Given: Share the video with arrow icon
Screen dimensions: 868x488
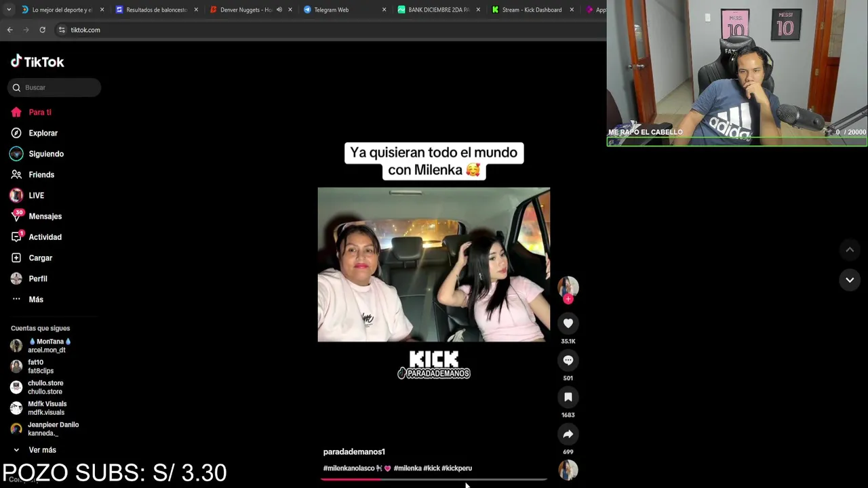Looking at the screenshot, I should pyautogui.click(x=568, y=434).
